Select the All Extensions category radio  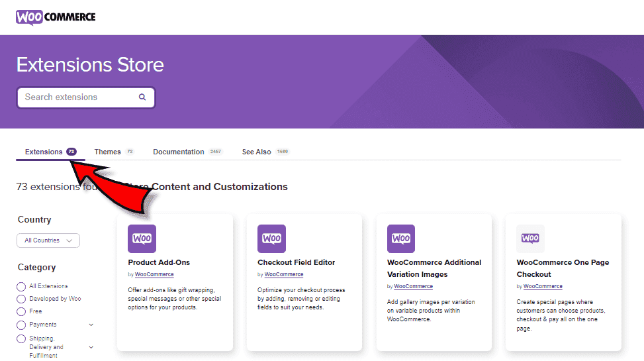tap(21, 287)
